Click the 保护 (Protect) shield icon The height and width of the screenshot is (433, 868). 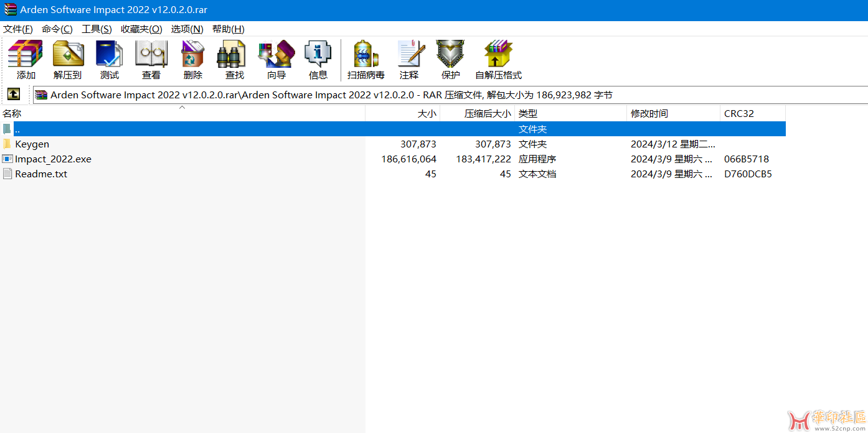click(450, 54)
